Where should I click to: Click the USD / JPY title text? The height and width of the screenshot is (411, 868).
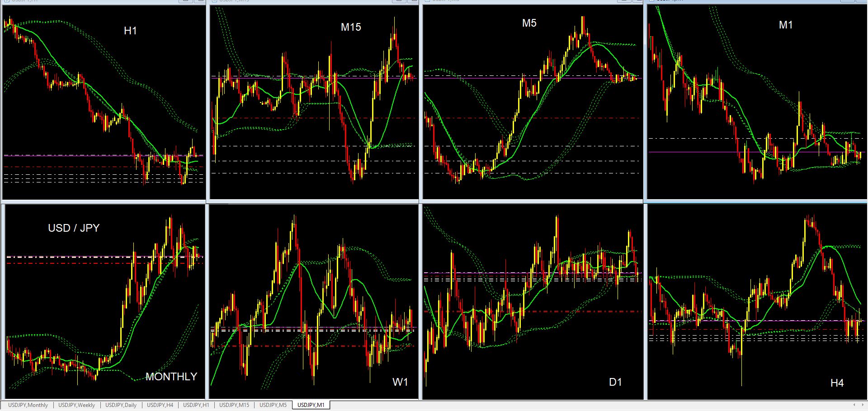click(x=74, y=228)
